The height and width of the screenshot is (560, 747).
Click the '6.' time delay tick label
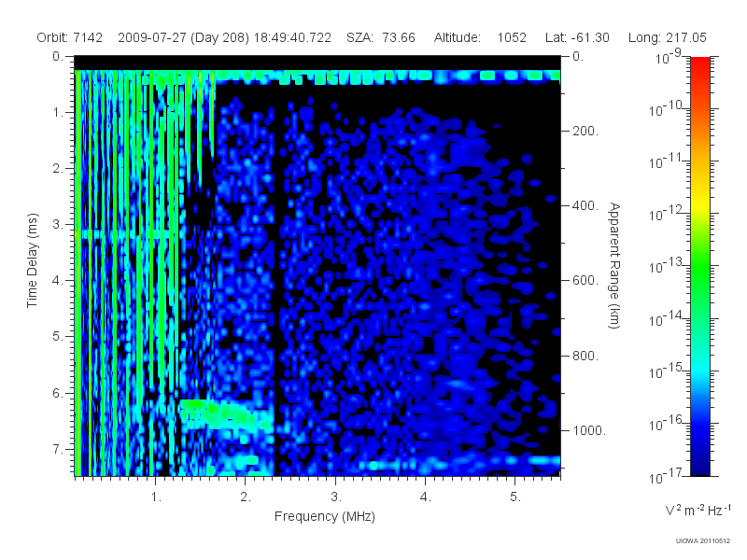tap(58, 393)
